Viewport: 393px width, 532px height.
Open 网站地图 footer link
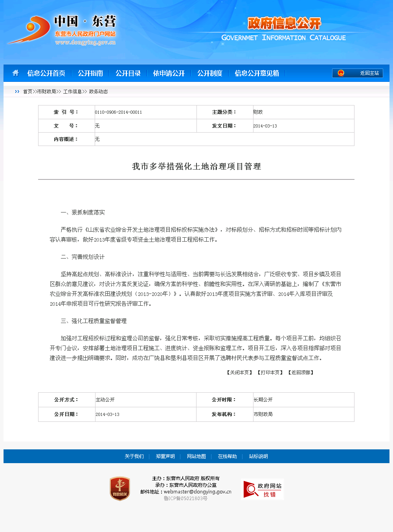pyautogui.click(x=196, y=456)
